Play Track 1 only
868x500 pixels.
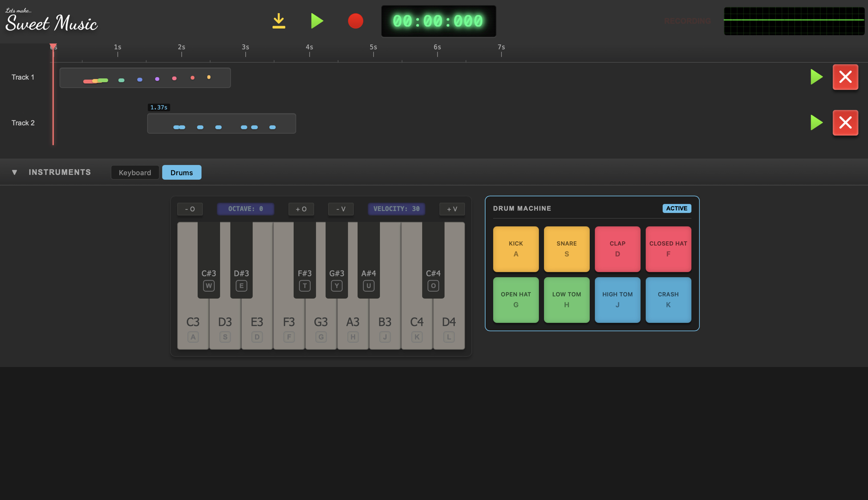click(x=816, y=77)
